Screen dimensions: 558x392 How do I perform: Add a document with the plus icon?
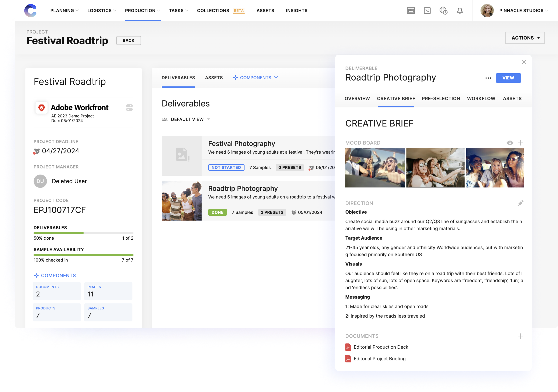(x=520, y=336)
